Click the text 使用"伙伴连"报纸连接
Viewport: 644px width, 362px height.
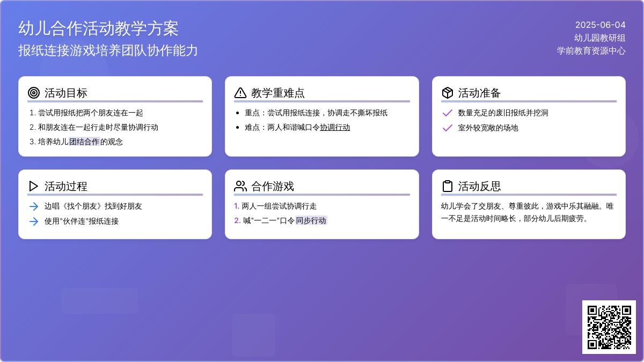[x=82, y=221]
